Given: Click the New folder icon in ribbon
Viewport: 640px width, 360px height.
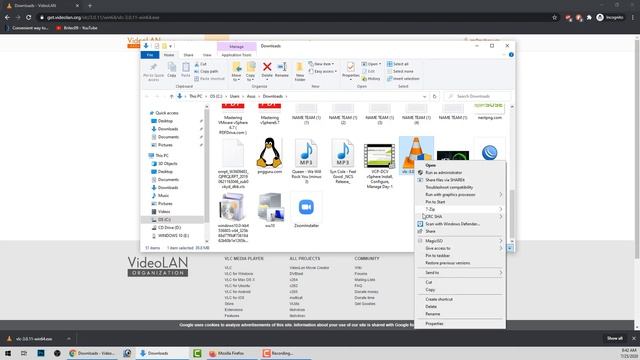Looking at the screenshot, I should tap(300, 68).
